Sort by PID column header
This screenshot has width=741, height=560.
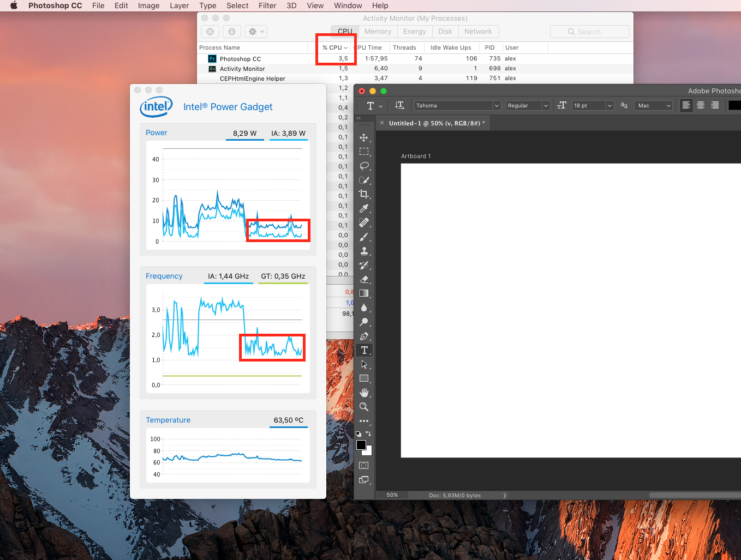(x=490, y=47)
